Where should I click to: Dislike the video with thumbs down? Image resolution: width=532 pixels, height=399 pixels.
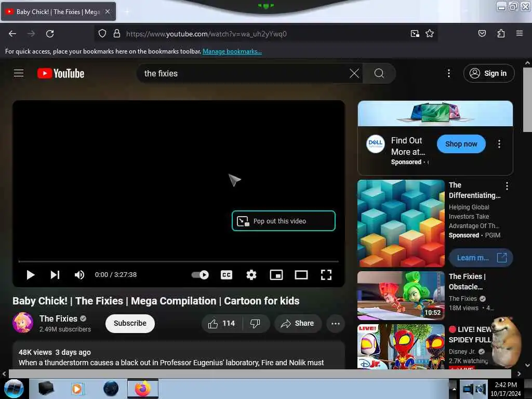coord(256,324)
